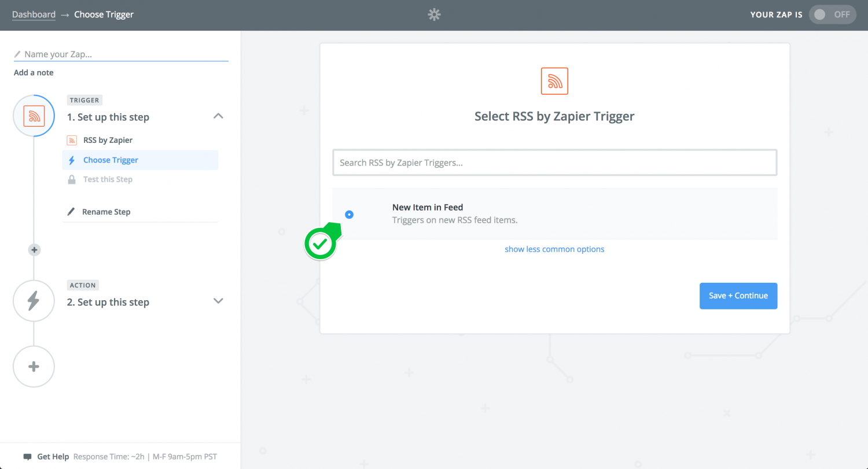Image resolution: width=868 pixels, height=469 pixels.
Task: Click the lightning bolt beside Choose Trigger
Action: (72, 160)
